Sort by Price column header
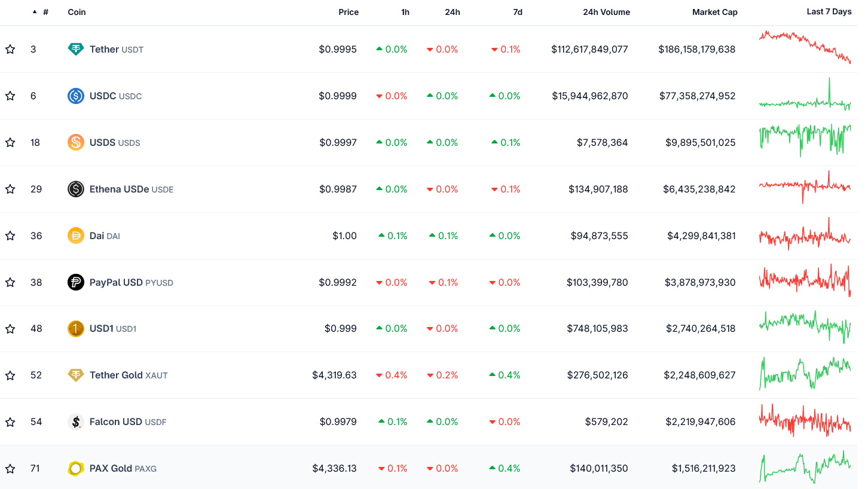 click(x=349, y=12)
